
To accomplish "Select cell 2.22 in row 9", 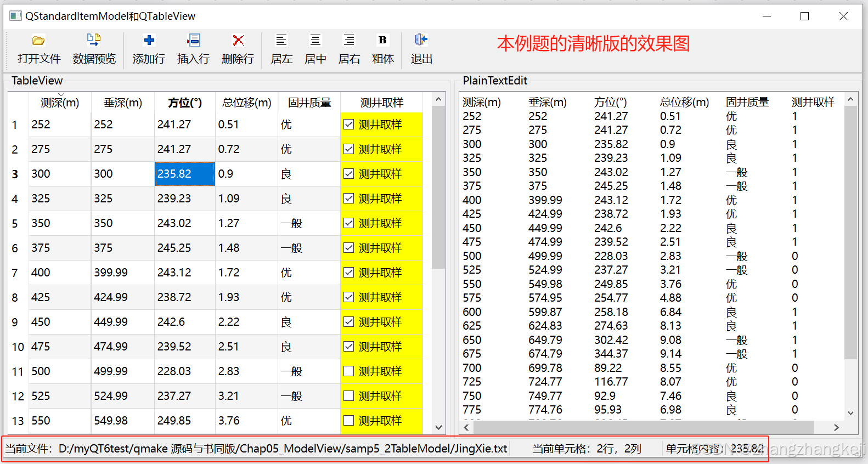I will point(247,322).
